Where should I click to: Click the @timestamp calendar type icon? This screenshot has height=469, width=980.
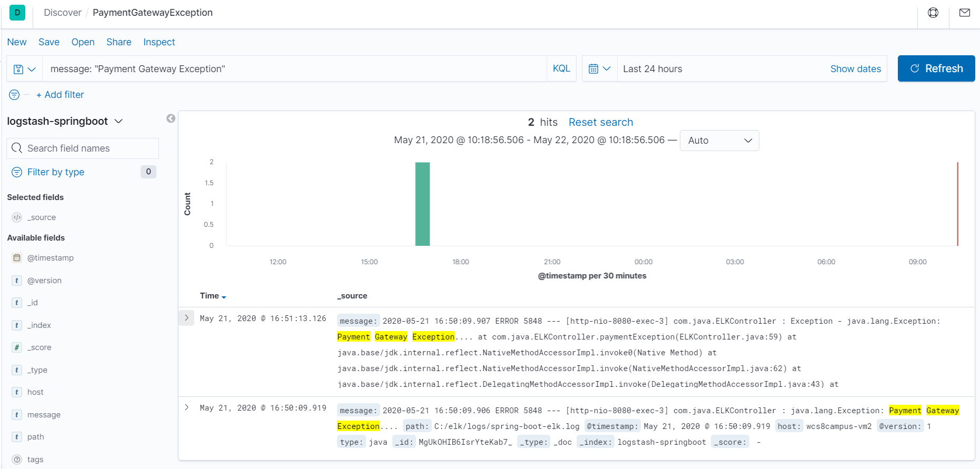(17, 258)
